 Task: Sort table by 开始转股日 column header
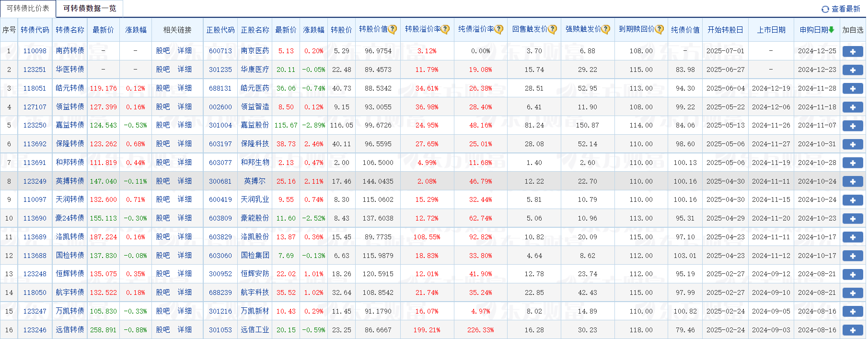tap(725, 30)
